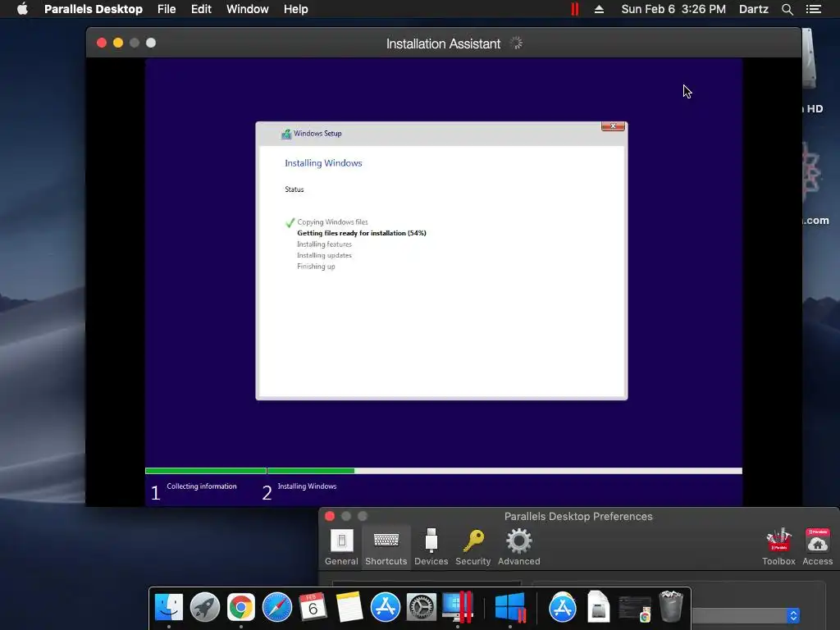
Task: Open the Trash from the Dock
Action: coord(671,606)
